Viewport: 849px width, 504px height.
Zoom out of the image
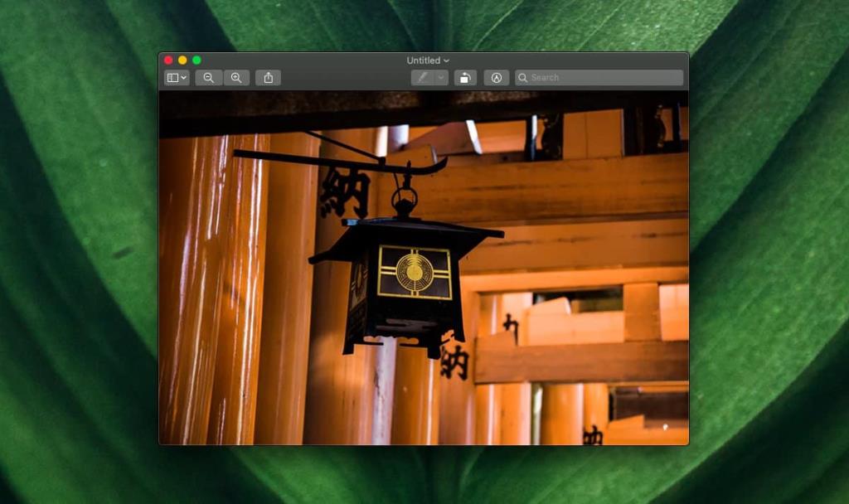pyautogui.click(x=208, y=77)
